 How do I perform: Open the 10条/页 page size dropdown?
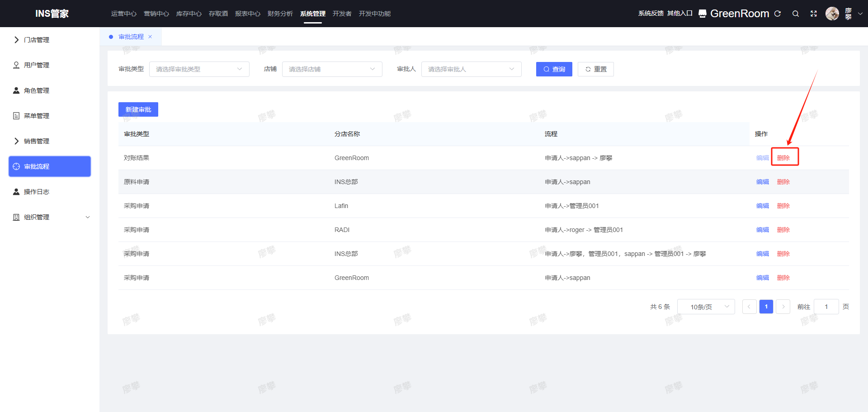point(706,307)
